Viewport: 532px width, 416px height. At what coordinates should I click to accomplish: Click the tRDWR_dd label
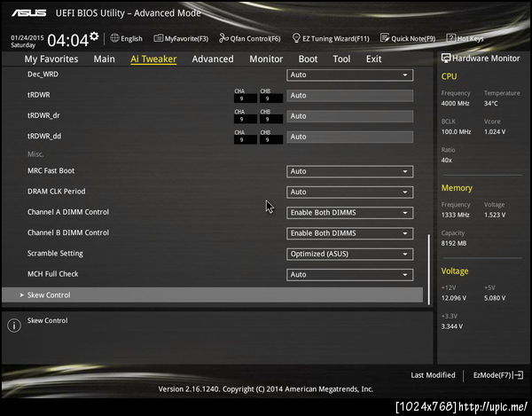[44, 136]
